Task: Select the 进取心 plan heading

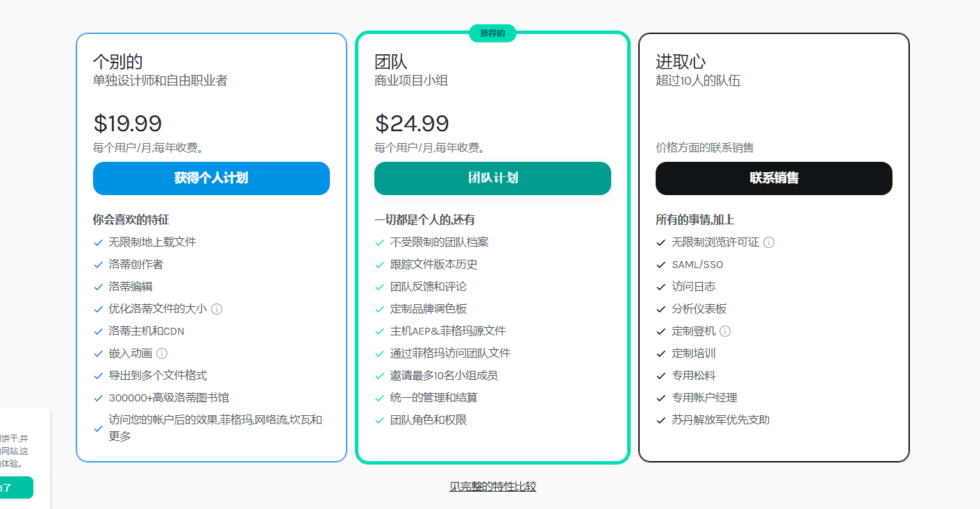Action: (681, 62)
